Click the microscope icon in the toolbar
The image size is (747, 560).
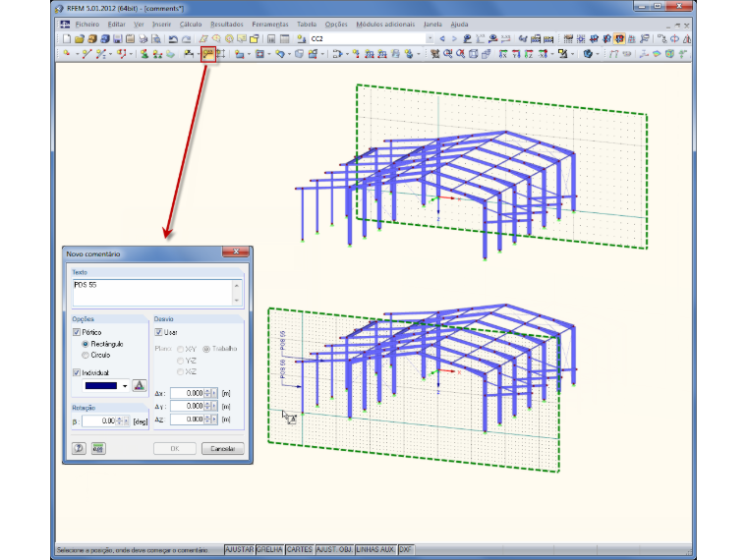tap(562, 54)
